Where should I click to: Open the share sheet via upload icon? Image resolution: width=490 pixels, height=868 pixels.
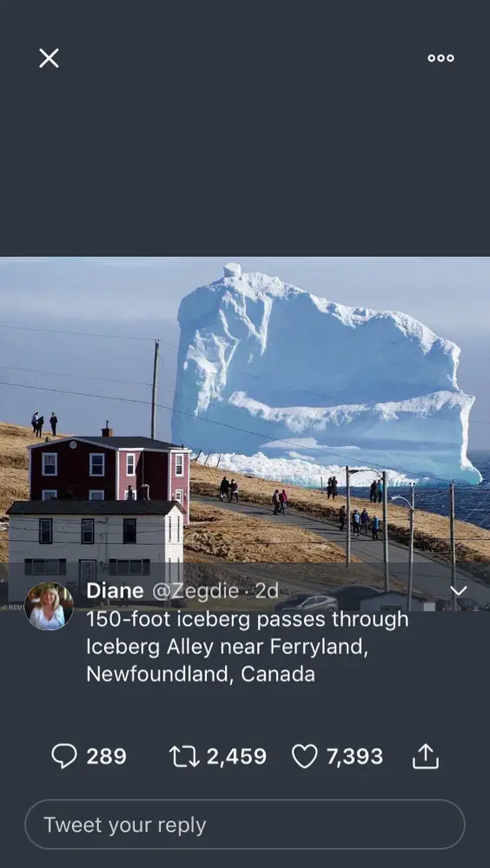[x=426, y=756]
